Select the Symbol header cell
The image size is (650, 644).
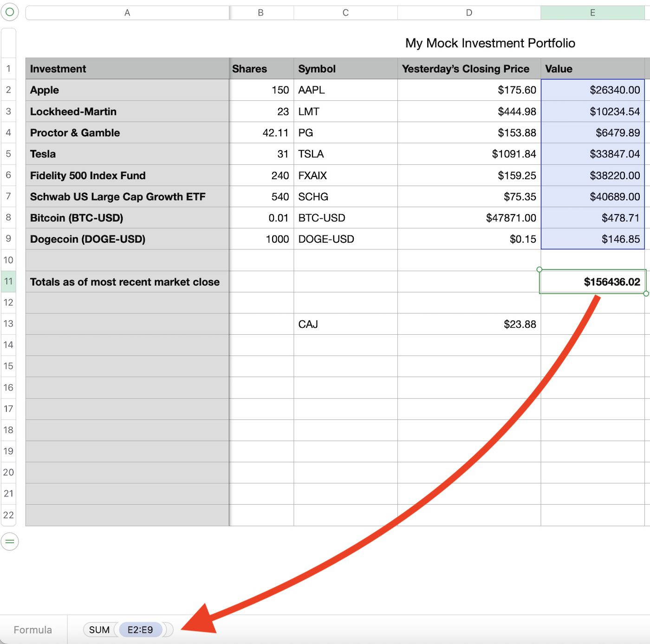tap(346, 69)
